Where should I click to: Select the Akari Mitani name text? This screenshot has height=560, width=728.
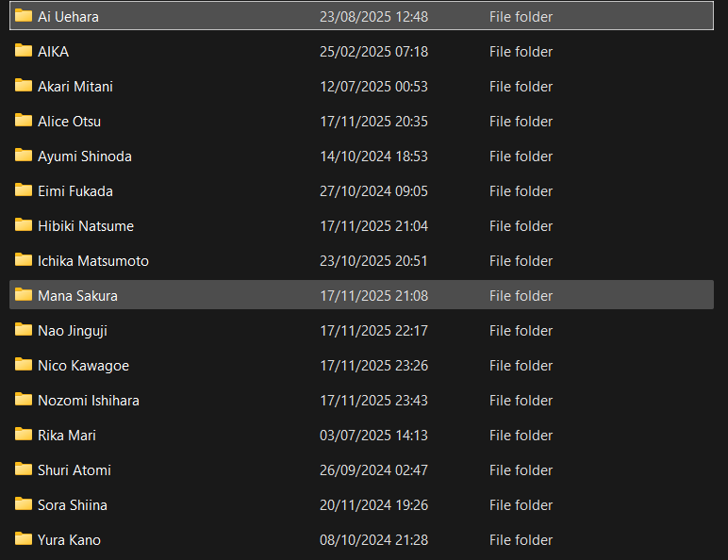[x=75, y=87]
